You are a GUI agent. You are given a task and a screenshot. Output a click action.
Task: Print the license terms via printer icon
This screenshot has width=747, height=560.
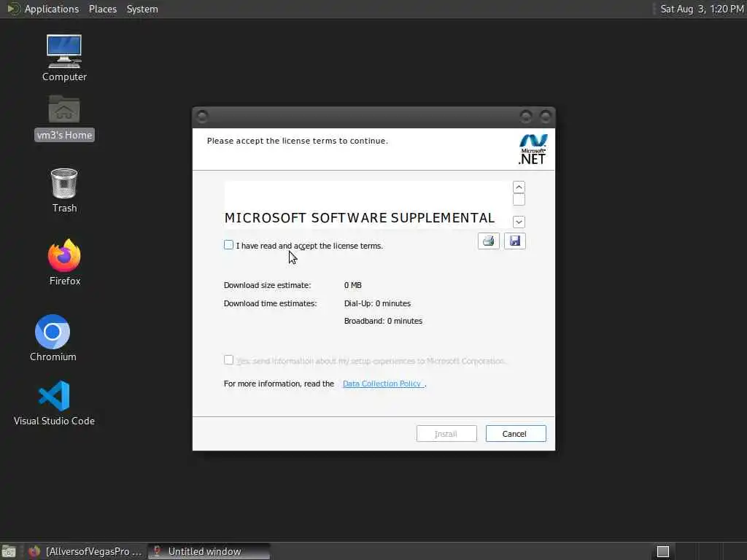488,241
